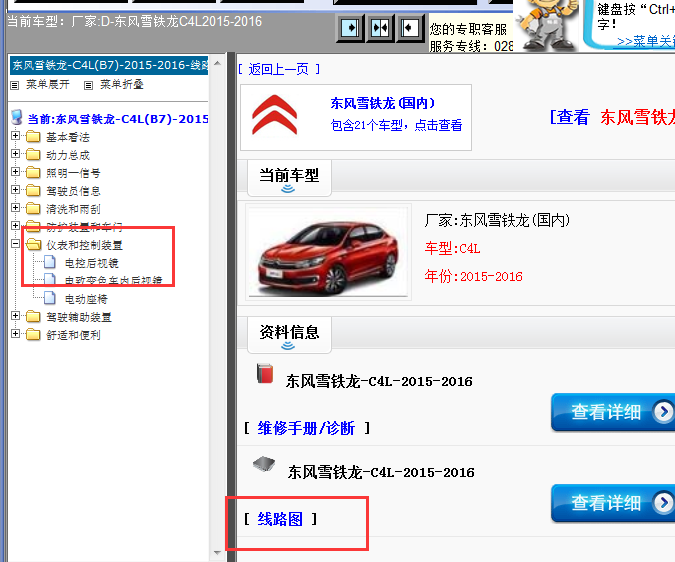Expand the 清洗和雨刮 folder node

[x=15, y=208]
